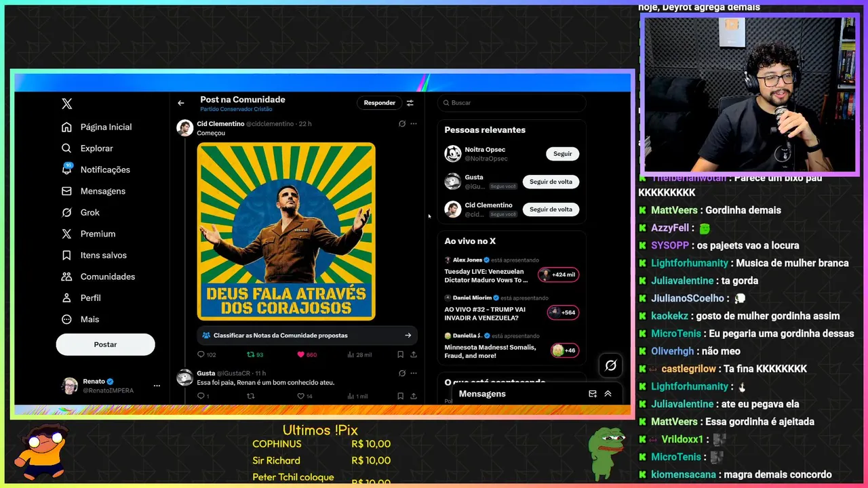
Task: Open Página Inicial home page
Action: coord(96,127)
